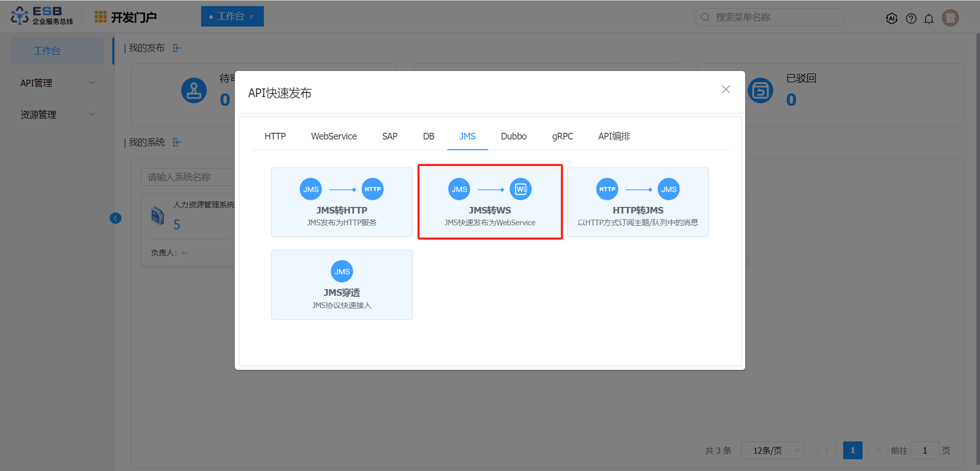Screen dimensions: 980x471
Task: Click the user avatar icon
Action: click(x=950, y=18)
